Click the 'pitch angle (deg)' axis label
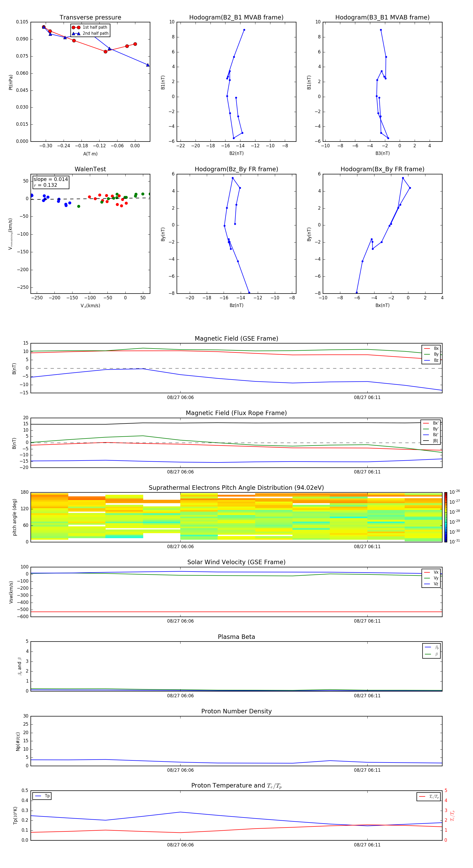 pyautogui.click(x=14, y=517)
